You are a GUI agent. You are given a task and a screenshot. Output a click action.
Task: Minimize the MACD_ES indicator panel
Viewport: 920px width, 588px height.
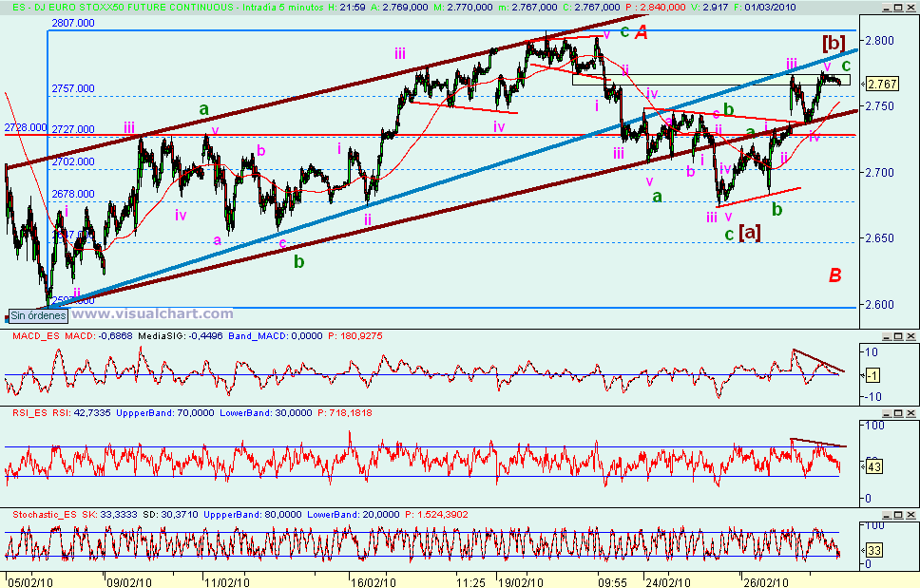[x=887, y=336]
